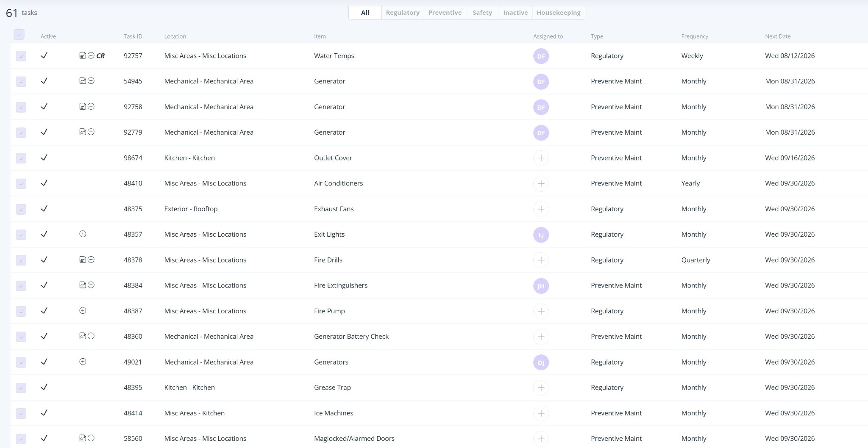Switch to the Inactive tab

click(515, 13)
